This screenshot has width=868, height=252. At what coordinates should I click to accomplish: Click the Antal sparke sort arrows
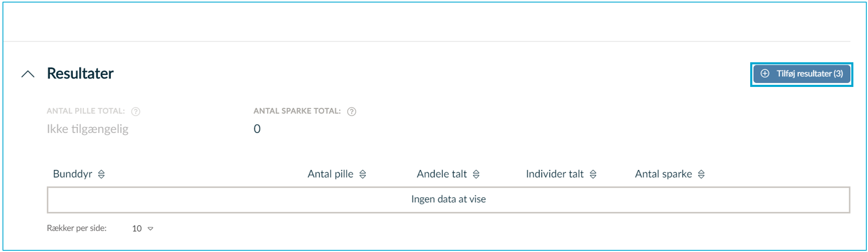[x=701, y=174]
